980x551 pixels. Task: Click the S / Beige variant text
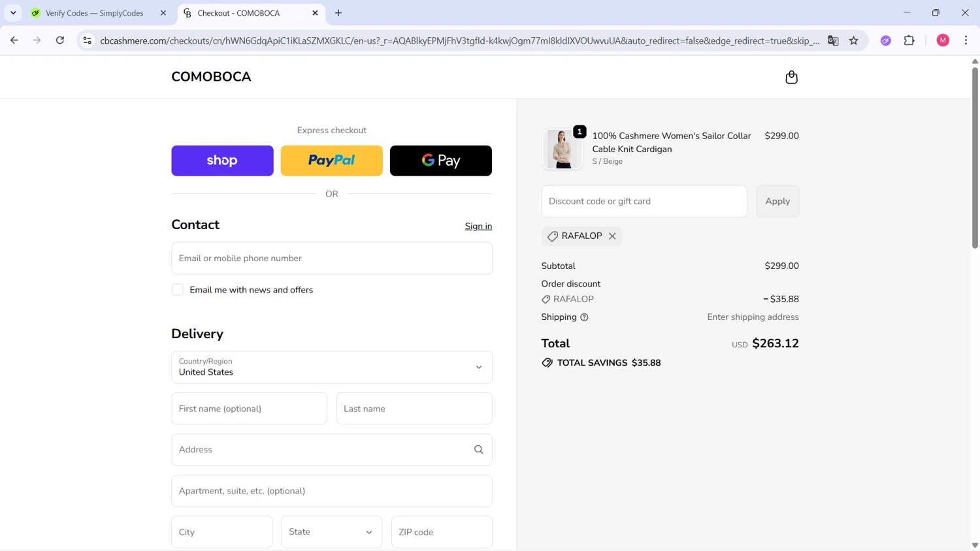click(608, 161)
